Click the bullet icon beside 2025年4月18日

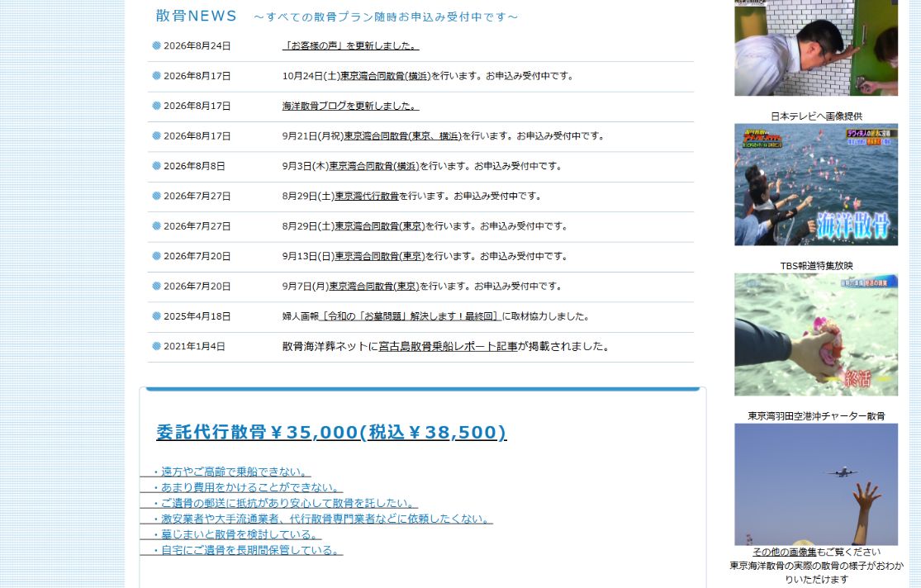click(156, 316)
